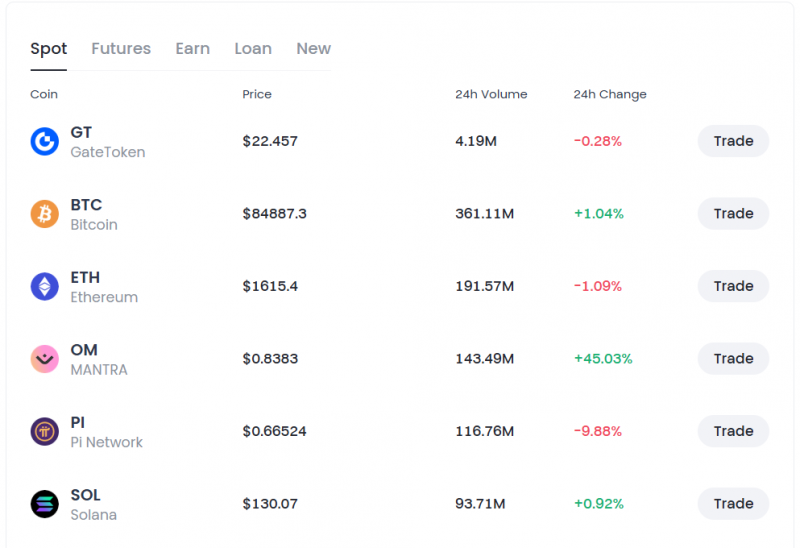Image resolution: width=800 pixels, height=548 pixels.
Task: Click the OM ticker symbol
Action: (84, 350)
